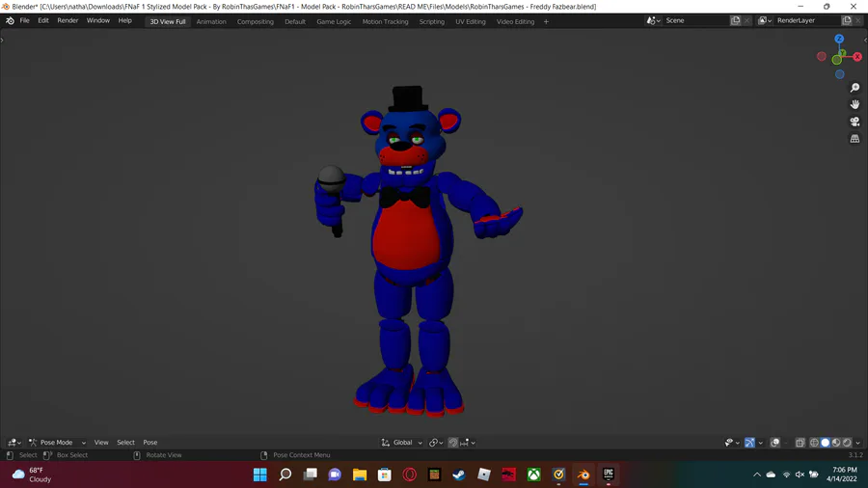Add a new workspace with the plus button
This screenshot has height=488, width=868.
click(x=547, y=21)
